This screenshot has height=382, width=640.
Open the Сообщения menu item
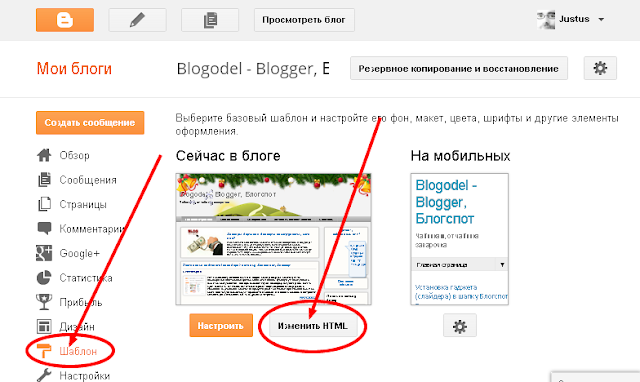tap(88, 180)
